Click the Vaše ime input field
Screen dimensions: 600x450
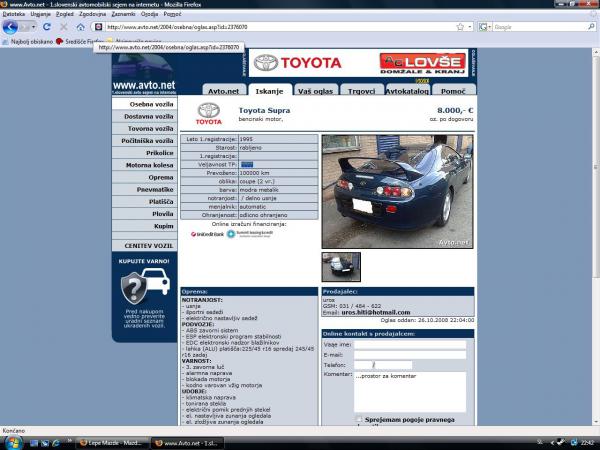(x=410, y=343)
